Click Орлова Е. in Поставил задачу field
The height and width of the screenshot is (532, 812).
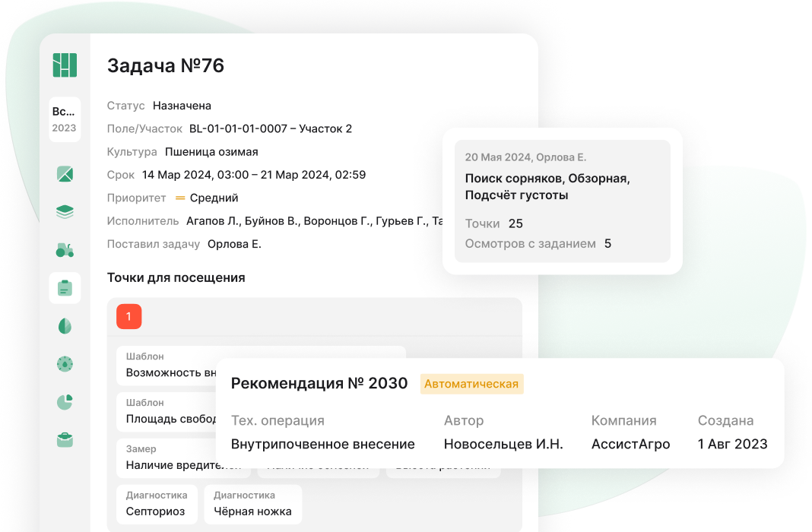tap(236, 245)
